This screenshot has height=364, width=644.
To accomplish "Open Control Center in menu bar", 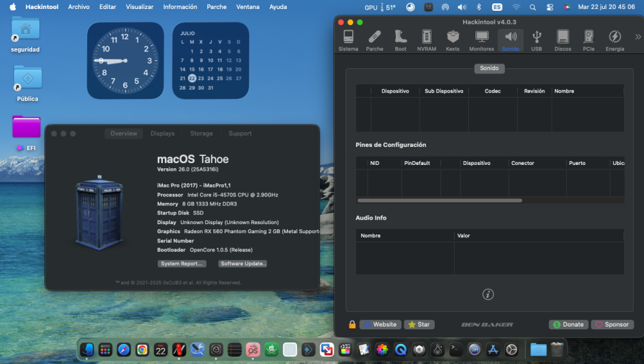I will [550, 7].
